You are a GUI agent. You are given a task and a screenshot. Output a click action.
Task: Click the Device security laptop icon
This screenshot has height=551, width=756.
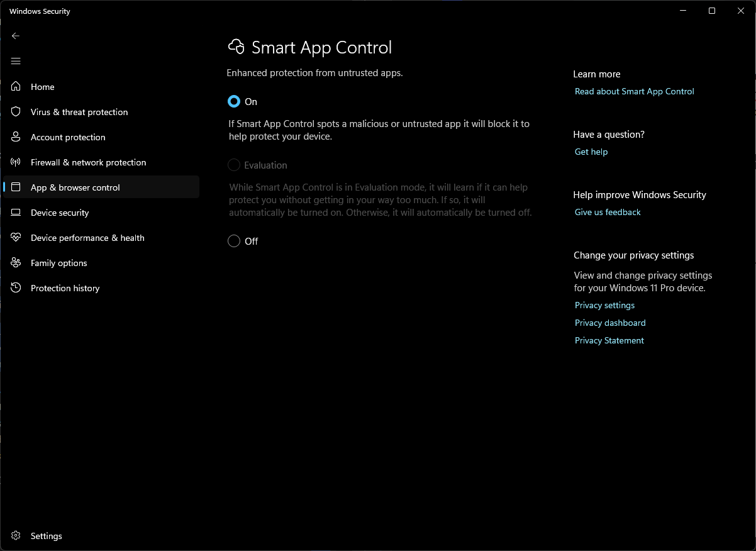pyautogui.click(x=16, y=213)
